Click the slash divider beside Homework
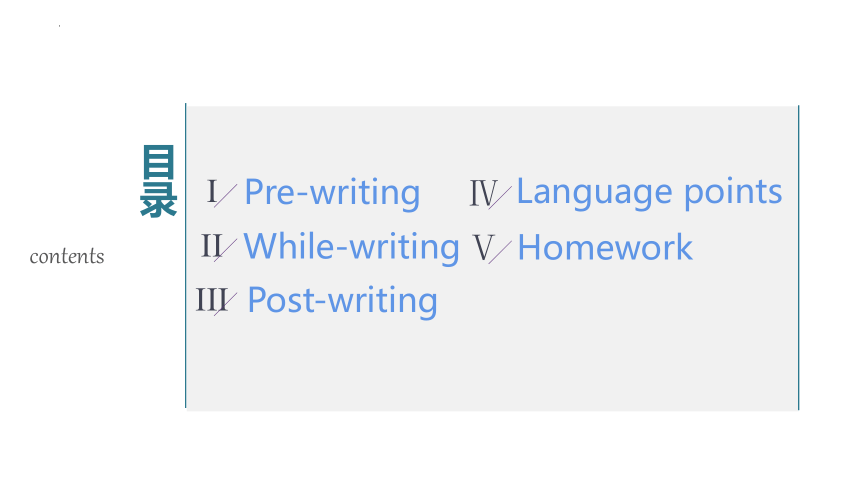This screenshot has width=860, height=484. (x=500, y=252)
